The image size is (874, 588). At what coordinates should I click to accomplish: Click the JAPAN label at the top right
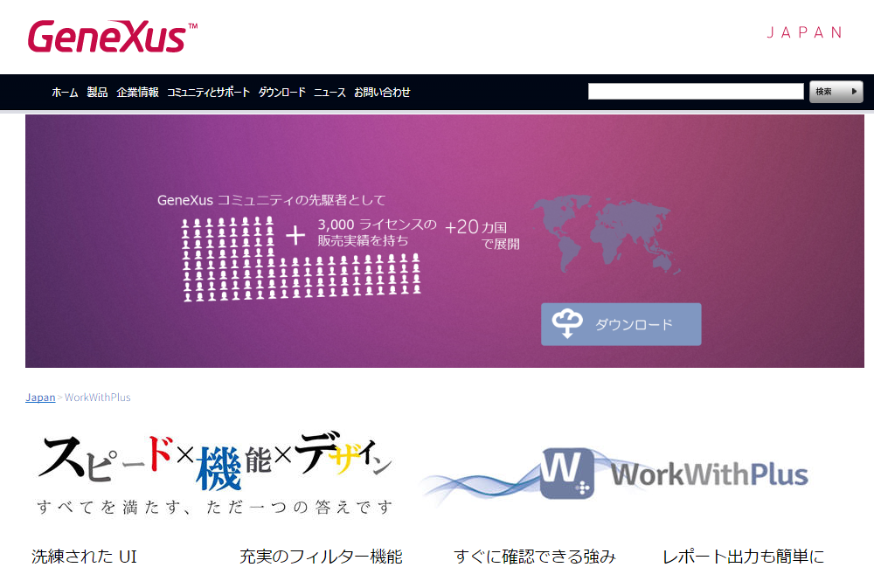pos(804,33)
